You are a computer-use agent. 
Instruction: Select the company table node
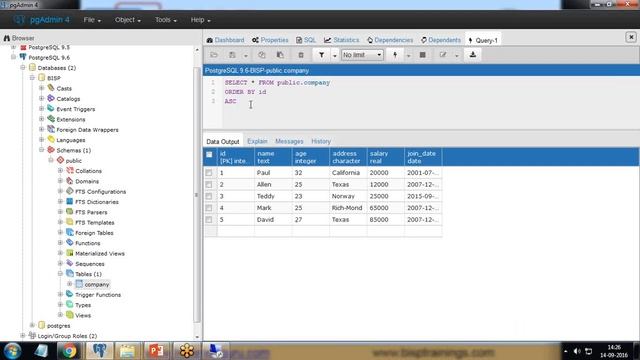(97, 284)
